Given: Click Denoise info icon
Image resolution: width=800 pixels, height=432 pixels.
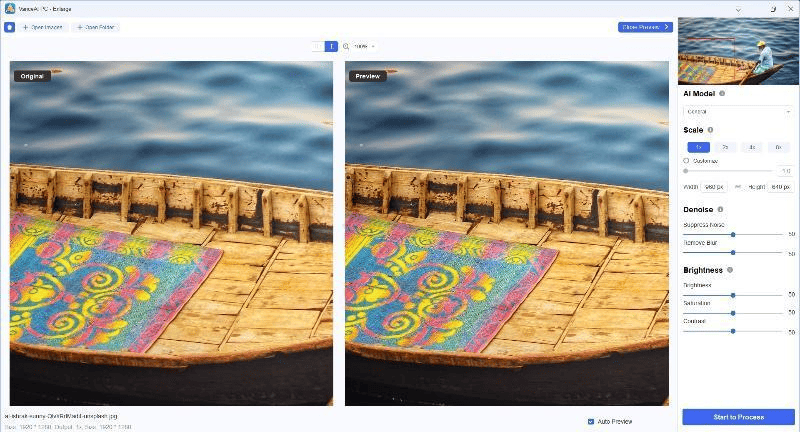Looking at the screenshot, I should [x=720, y=209].
